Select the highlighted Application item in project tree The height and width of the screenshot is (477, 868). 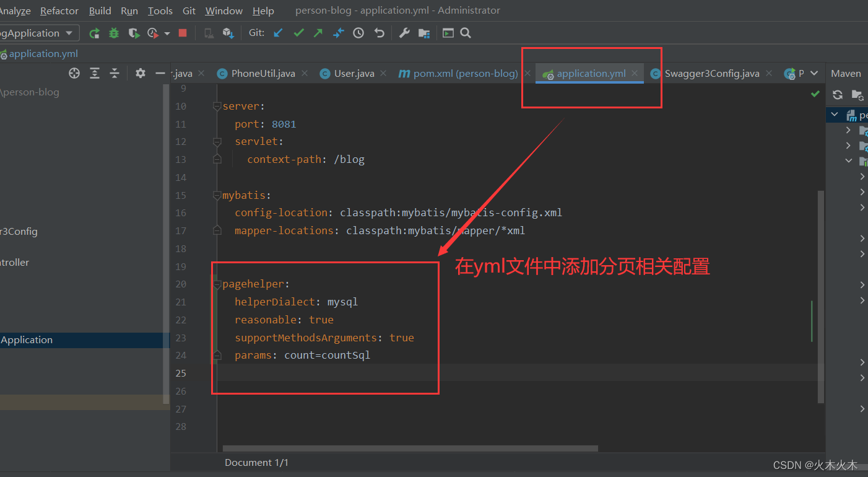(85, 340)
